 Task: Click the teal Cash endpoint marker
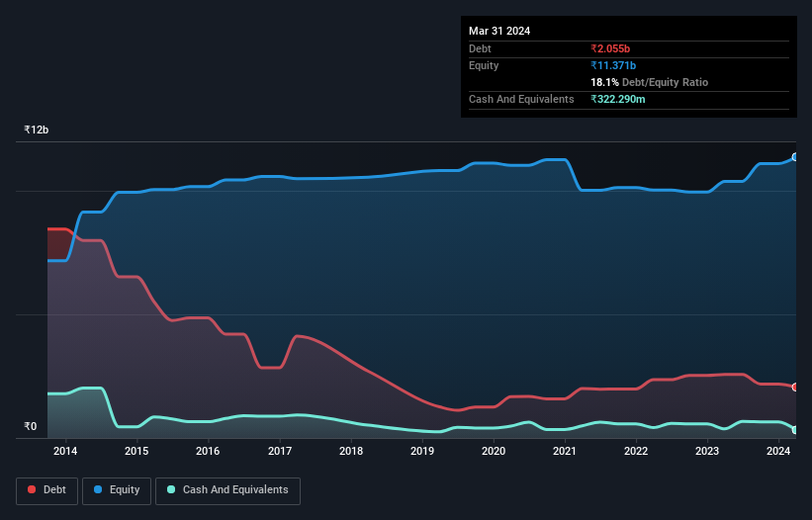[x=795, y=429]
